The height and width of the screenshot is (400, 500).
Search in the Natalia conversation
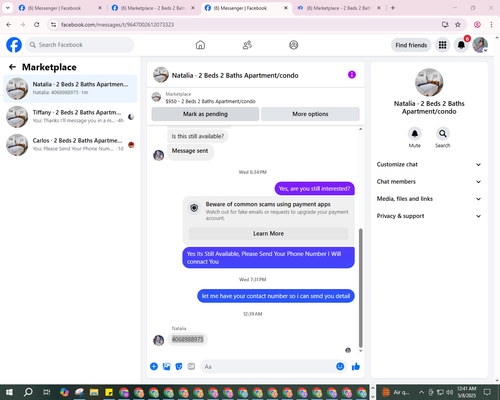[x=443, y=134]
